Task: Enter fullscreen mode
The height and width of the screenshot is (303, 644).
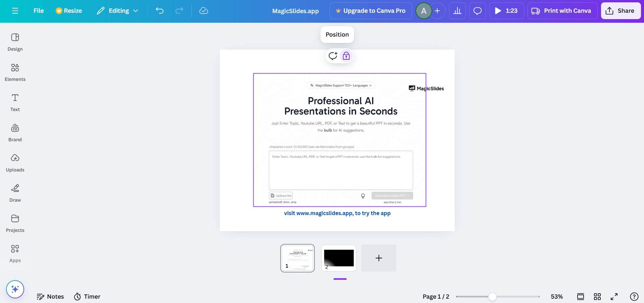Action: tap(614, 297)
